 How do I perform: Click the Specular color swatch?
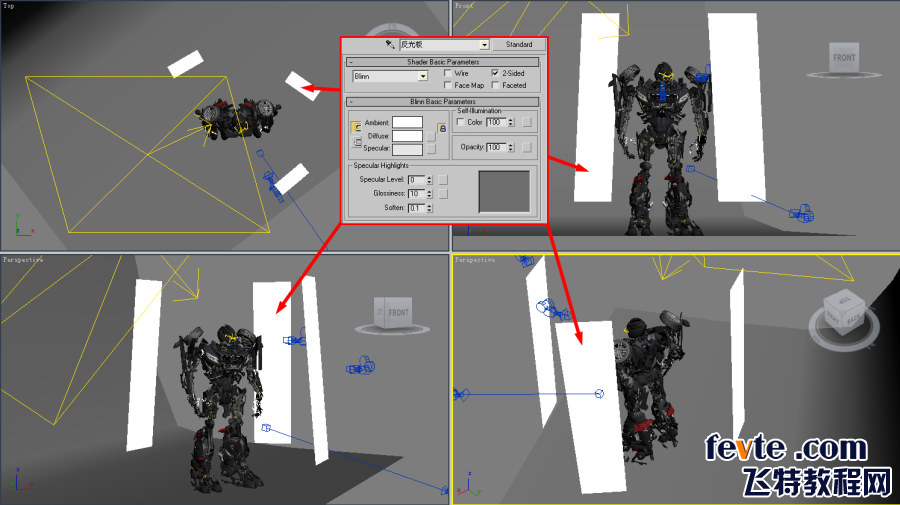click(x=408, y=149)
